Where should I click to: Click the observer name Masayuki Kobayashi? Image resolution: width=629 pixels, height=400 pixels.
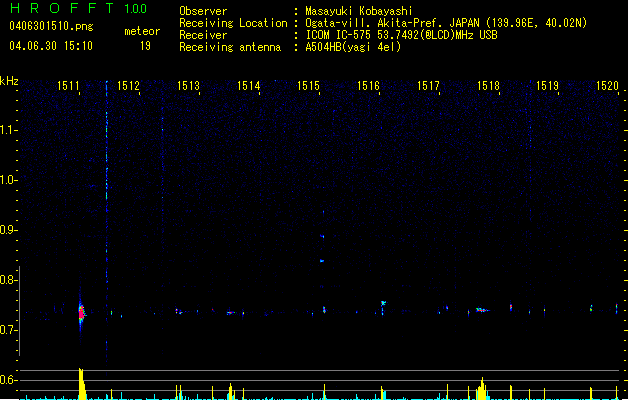(359, 11)
